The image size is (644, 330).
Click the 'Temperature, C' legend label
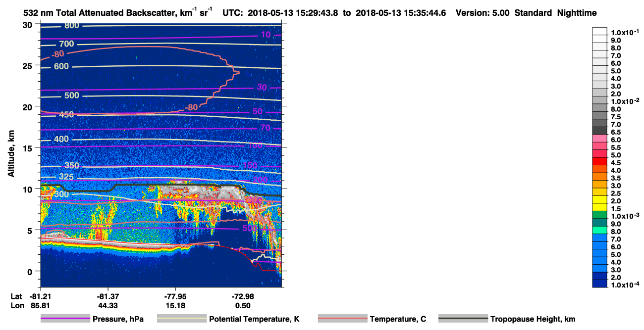coord(398,319)
